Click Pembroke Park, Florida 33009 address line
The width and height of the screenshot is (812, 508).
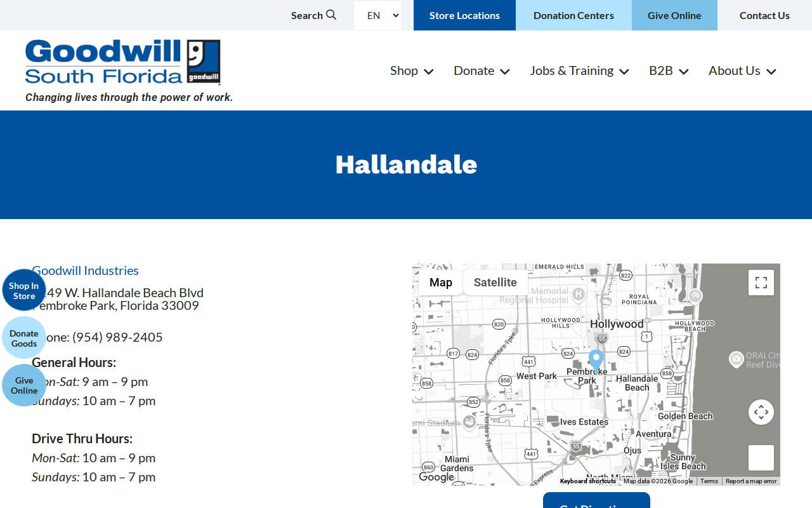pos(115,305)
